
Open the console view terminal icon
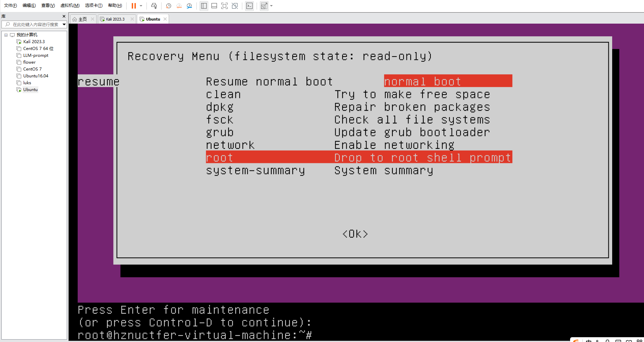(249, 6)
